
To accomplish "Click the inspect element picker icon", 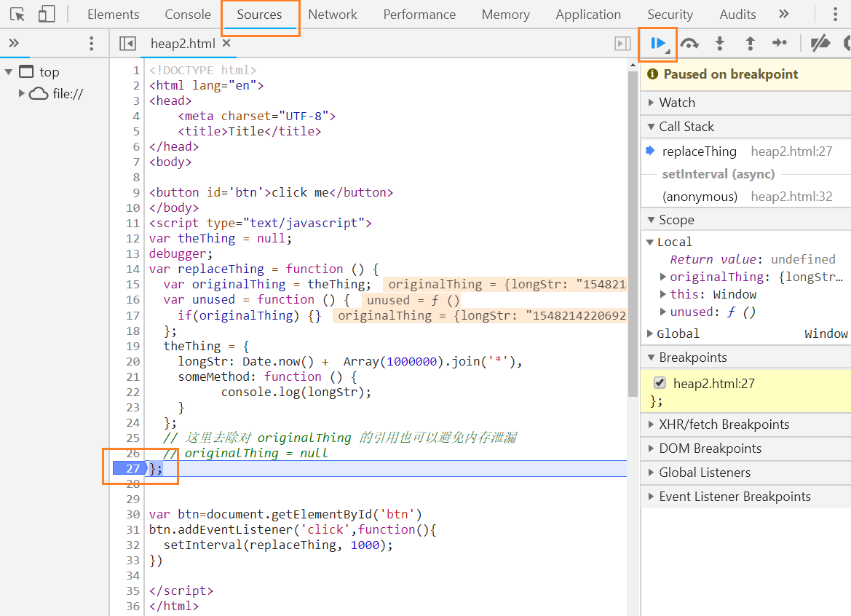I will pyautogui.click(x=18, y=15).
